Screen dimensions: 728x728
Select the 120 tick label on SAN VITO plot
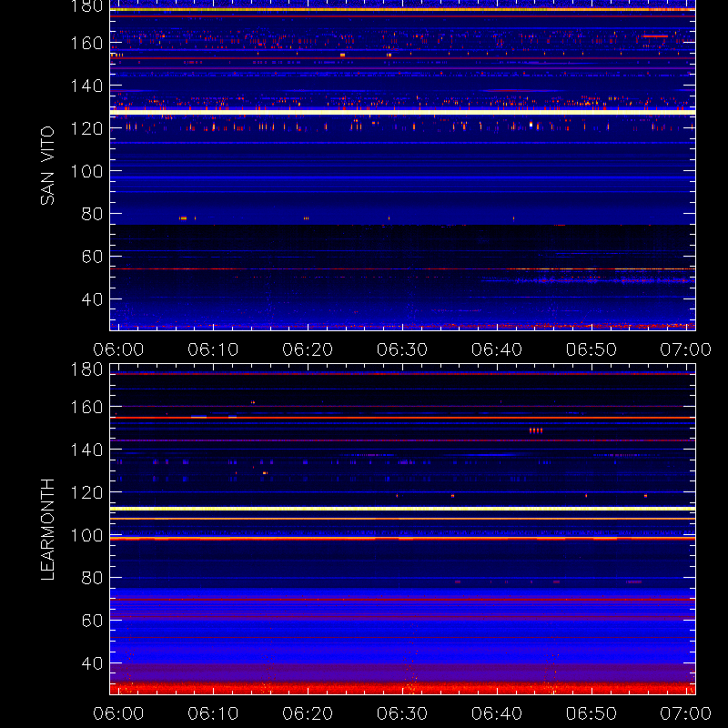[86, 128]
